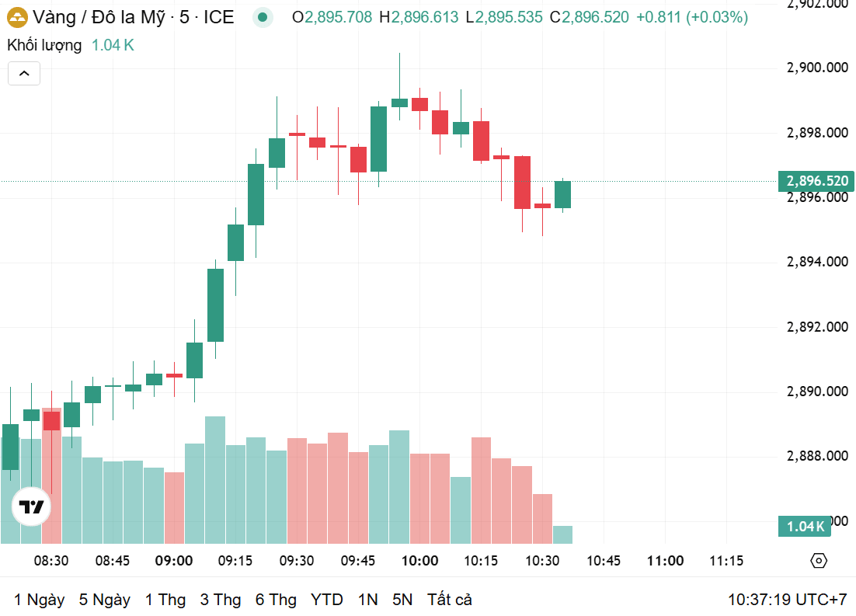Choose the 3 Thg range
Image resolution: width=856 pixels, height=616 pixels.
[x=221, y=600]
